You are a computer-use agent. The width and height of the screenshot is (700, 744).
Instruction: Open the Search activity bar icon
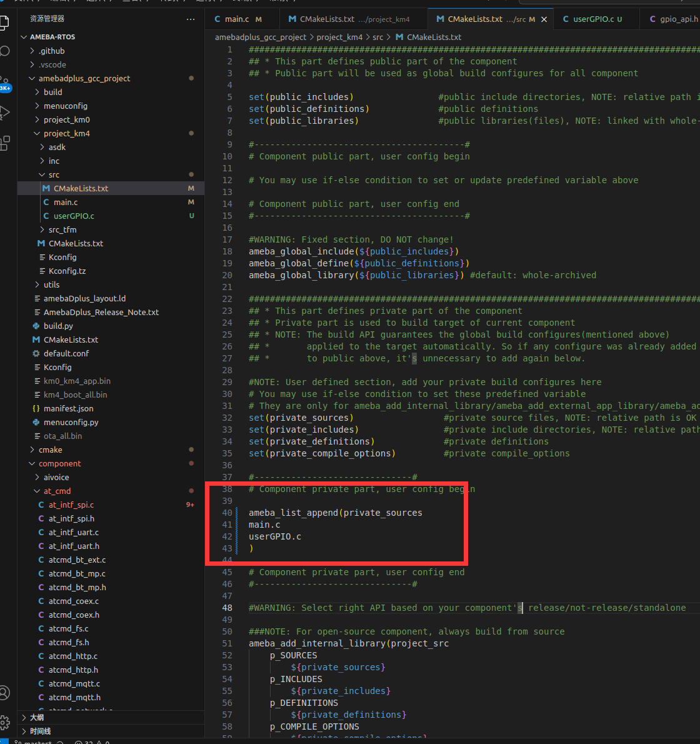click(x=4, y=51)
